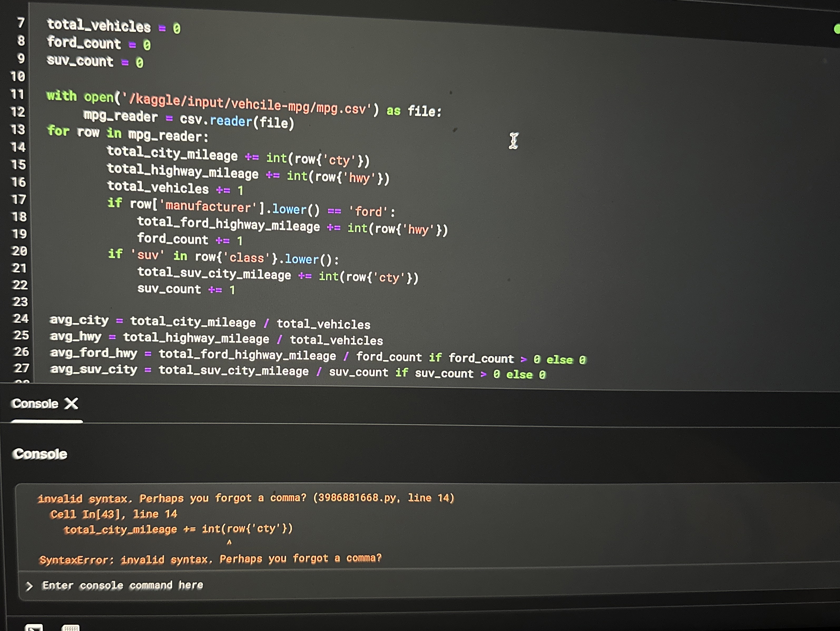840x631 pixels.
Task: Click the Console panel heading
Action: pos(40,454)
